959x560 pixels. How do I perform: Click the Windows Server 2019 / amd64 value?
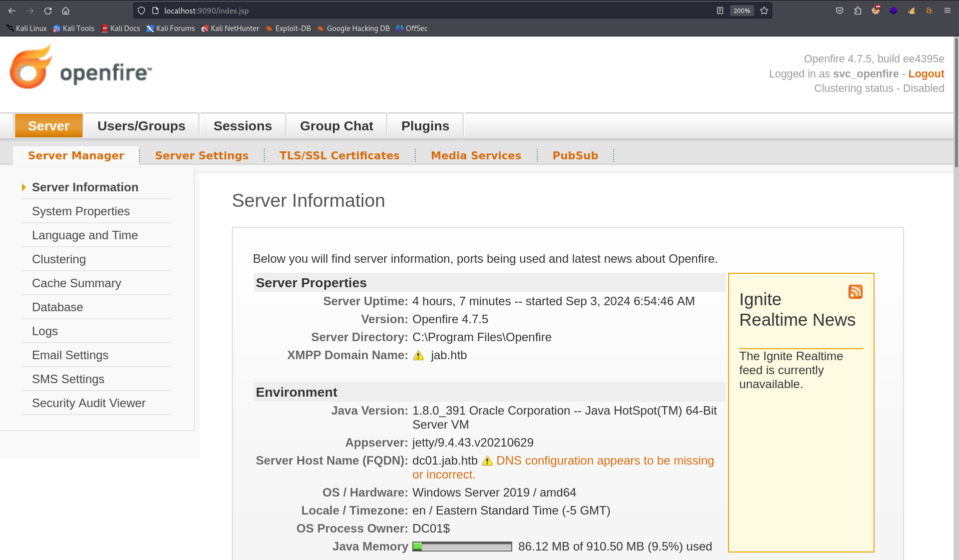[494, 493]
